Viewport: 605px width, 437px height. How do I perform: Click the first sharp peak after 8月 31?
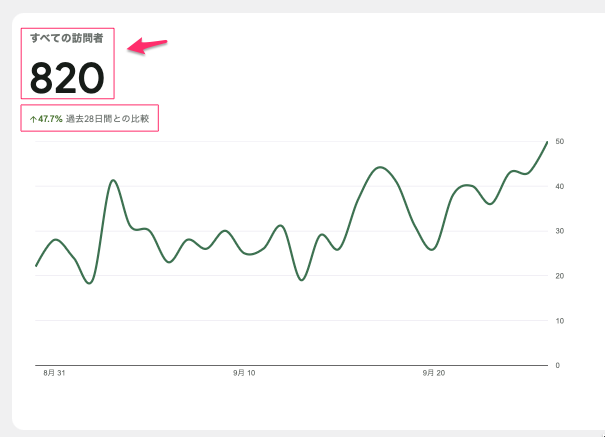point(113,180)
